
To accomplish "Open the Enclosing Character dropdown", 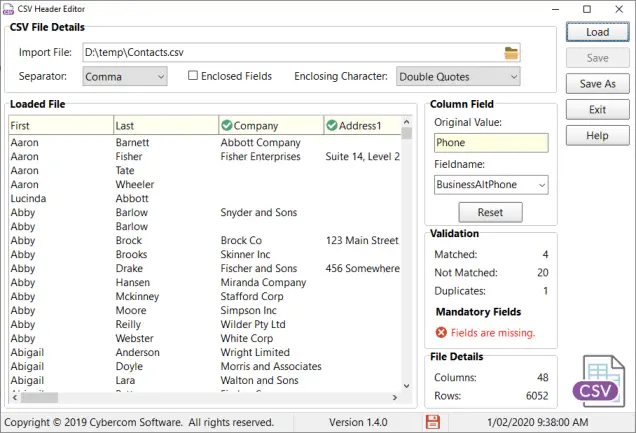I will coord(458,76).
